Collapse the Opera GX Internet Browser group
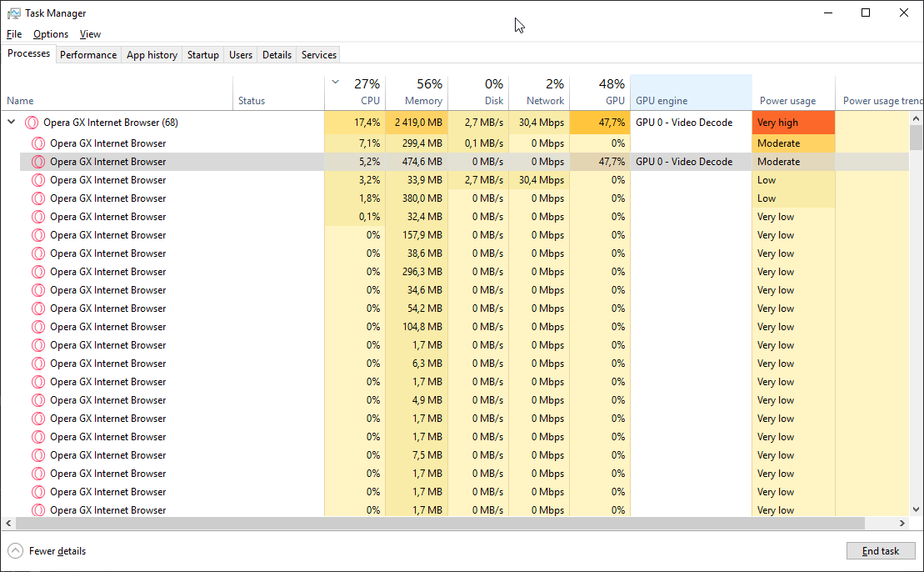 point(11,122)
